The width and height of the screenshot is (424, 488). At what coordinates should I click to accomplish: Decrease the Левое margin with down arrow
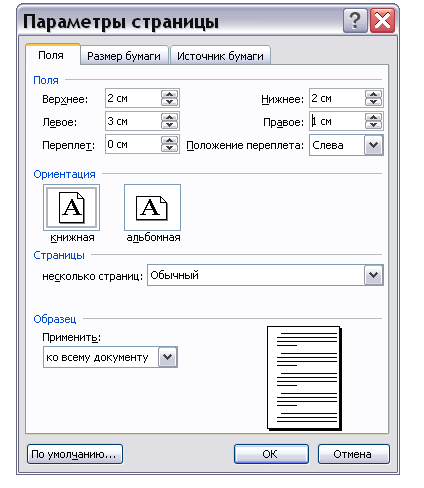170,125
